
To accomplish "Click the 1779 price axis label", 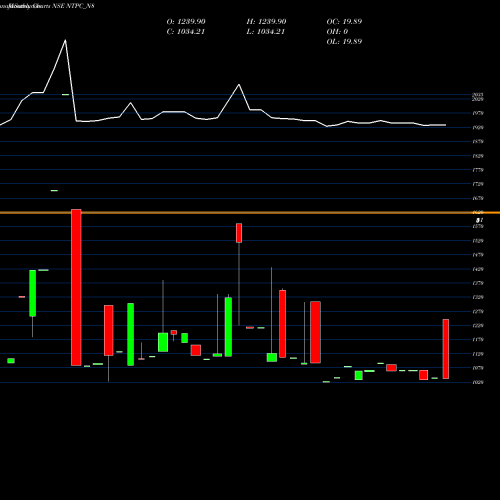I will pyautogui.click(x=478, y=170).
